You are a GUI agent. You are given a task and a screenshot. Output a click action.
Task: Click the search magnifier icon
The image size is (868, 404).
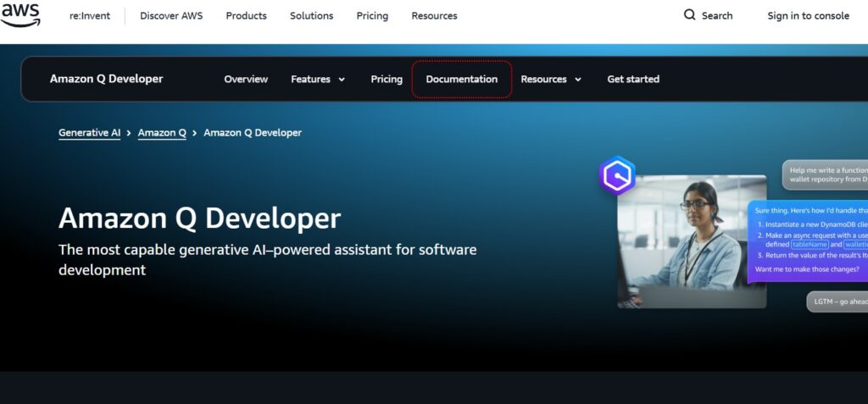coord(689,15)
